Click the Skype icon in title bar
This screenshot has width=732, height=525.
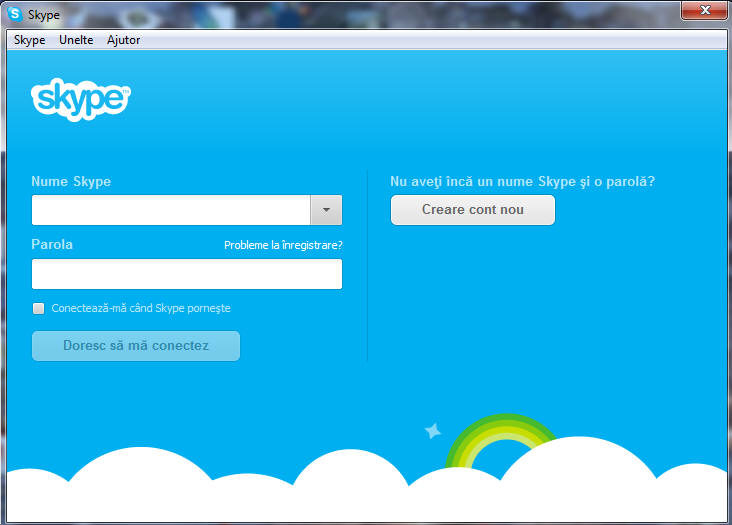[15, 14]
